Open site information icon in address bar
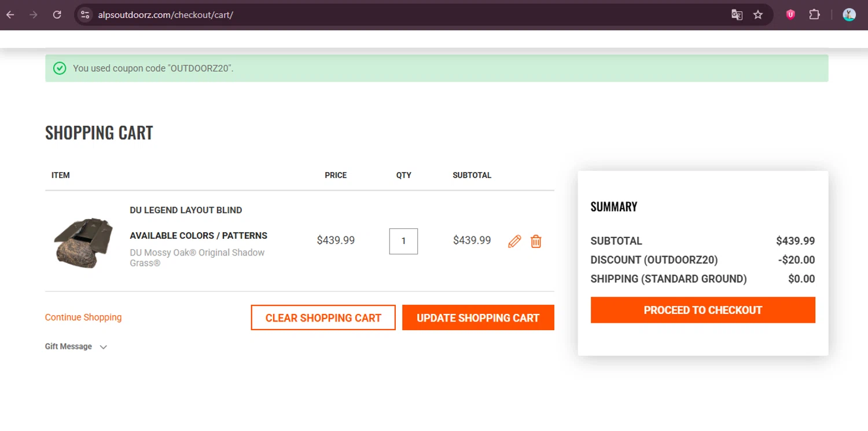 pos(85,14)
